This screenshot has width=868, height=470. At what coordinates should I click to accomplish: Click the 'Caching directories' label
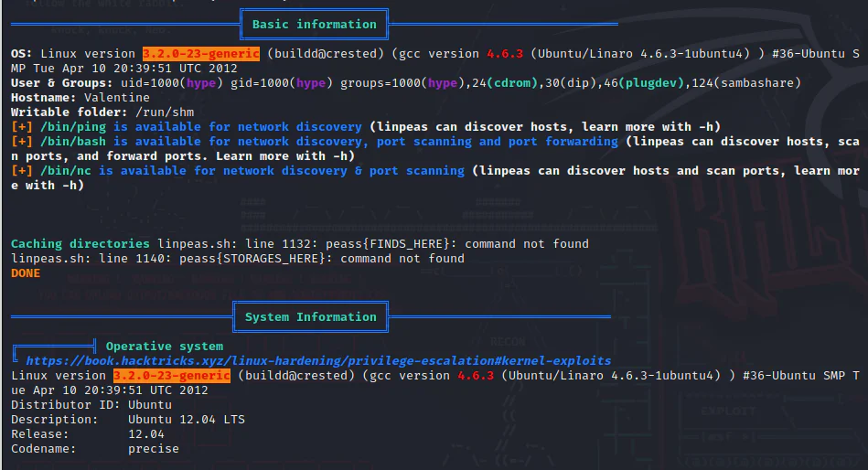point(80,243)
